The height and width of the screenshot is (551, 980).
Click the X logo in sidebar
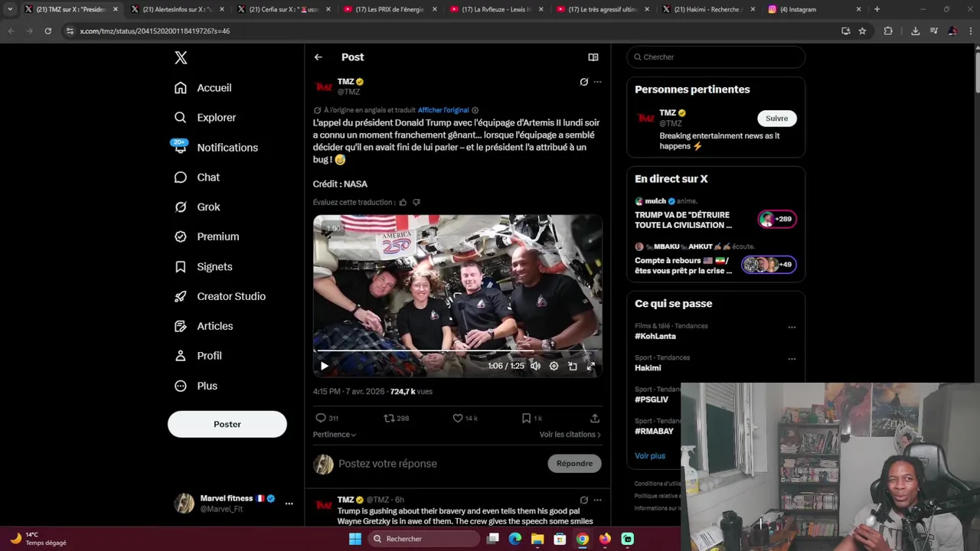point(181,57)
